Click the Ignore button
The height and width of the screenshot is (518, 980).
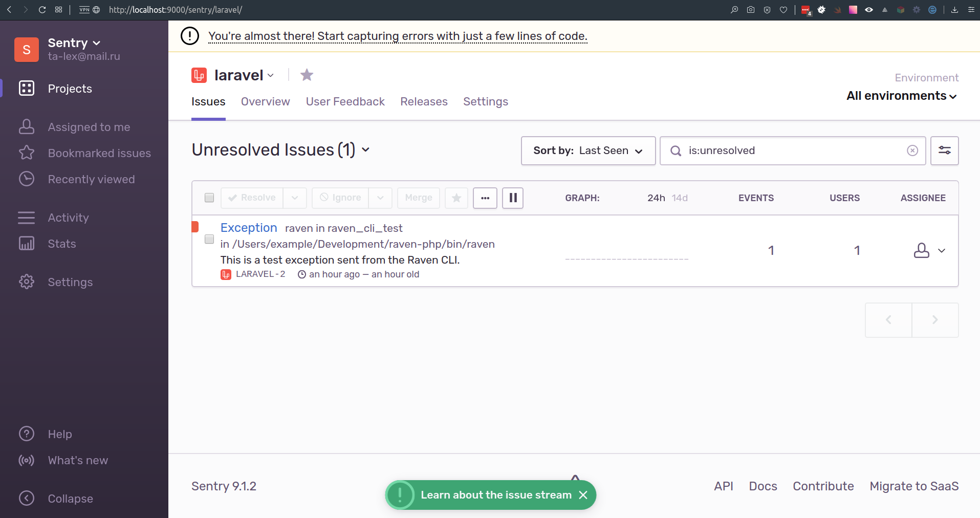click(x=340, y=198)
